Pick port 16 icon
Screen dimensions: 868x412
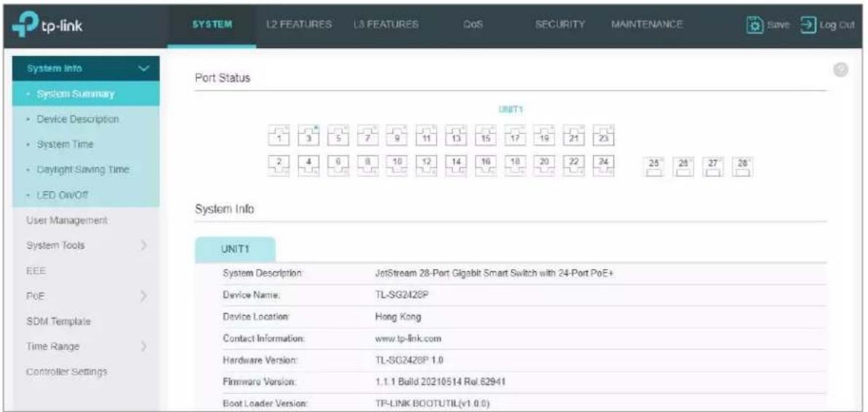(x=486, y=166)
